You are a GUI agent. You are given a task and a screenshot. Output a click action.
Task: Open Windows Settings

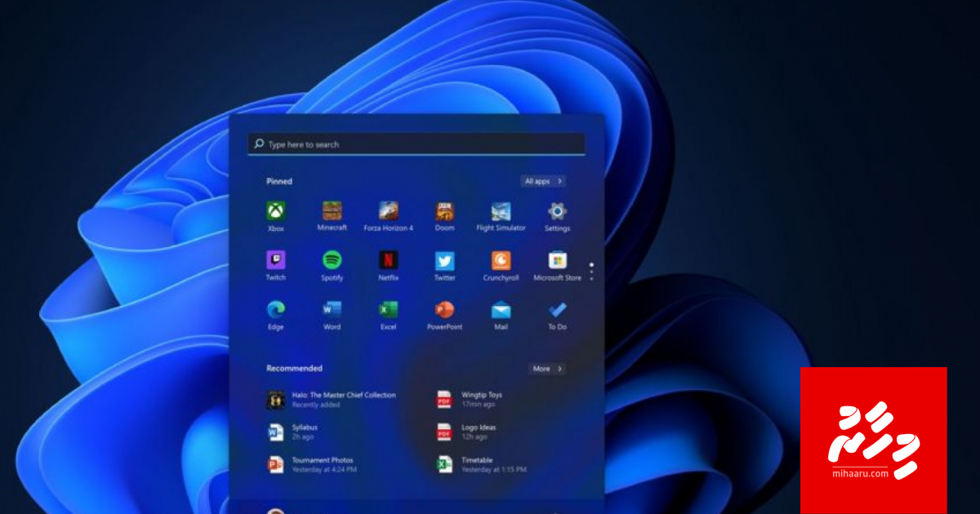(557, 210)
